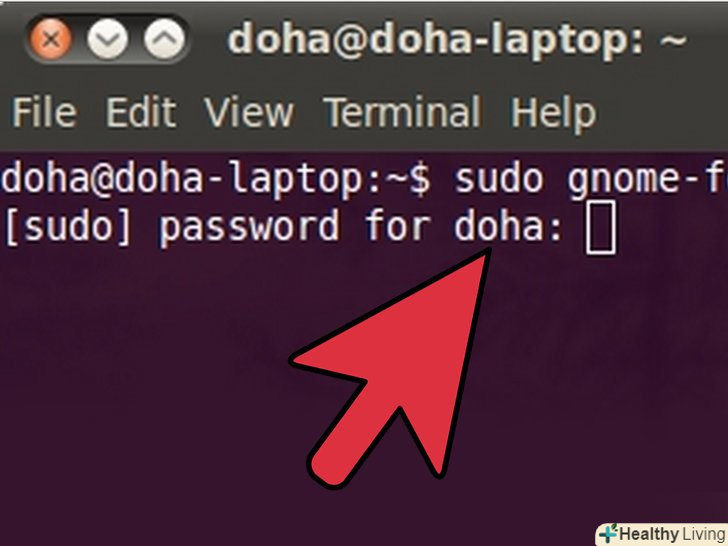Click the Healthy Living plus-leaf logo icon

(x=608, y=533)
